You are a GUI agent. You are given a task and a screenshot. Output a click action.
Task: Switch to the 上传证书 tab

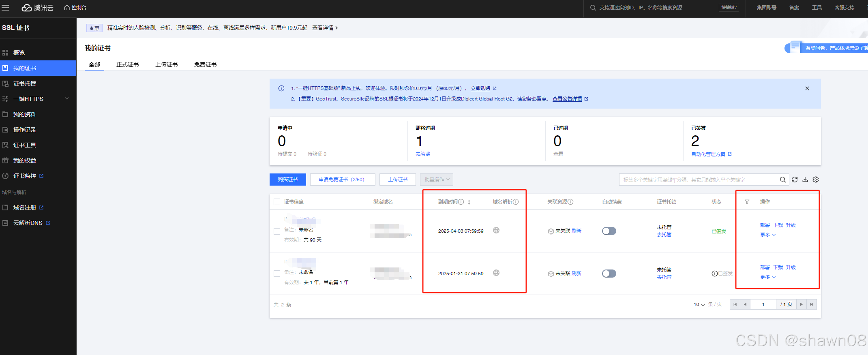(167, 64)
